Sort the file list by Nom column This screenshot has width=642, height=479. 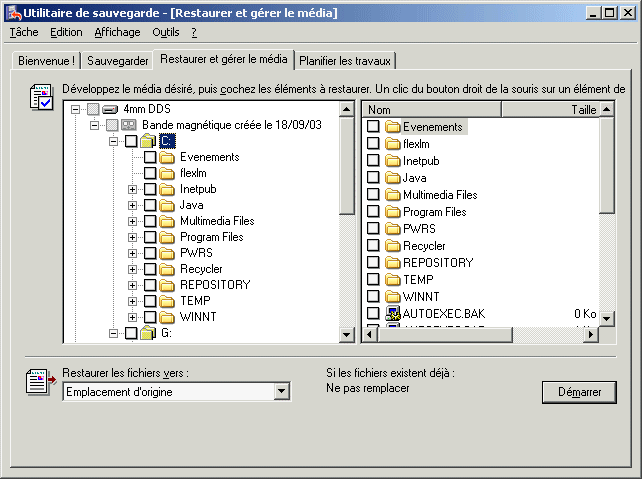430,110
